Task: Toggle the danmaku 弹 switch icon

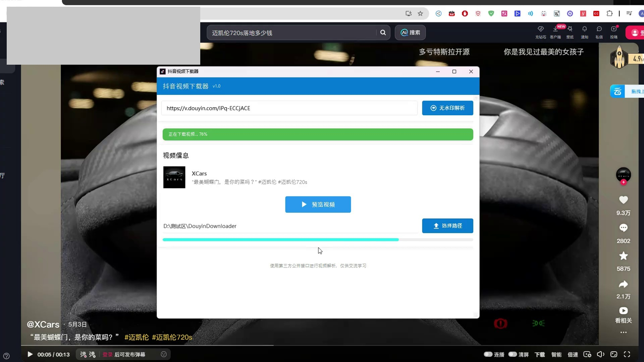Action: 83,354
